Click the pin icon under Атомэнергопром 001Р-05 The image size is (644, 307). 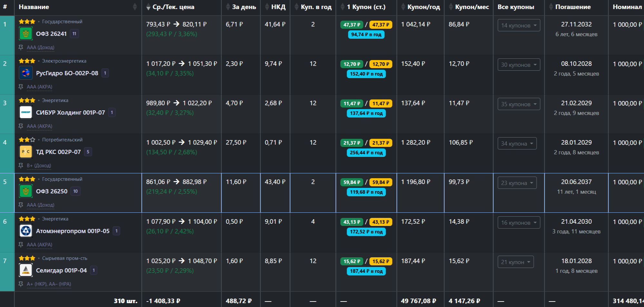click(21, 245)
